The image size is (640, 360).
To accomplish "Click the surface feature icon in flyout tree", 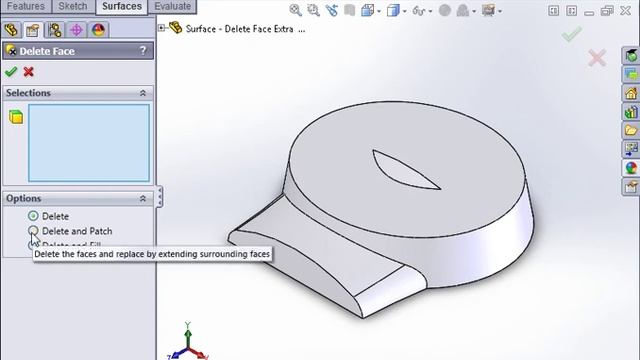I will pyautogui.click(x=176, y=28).
